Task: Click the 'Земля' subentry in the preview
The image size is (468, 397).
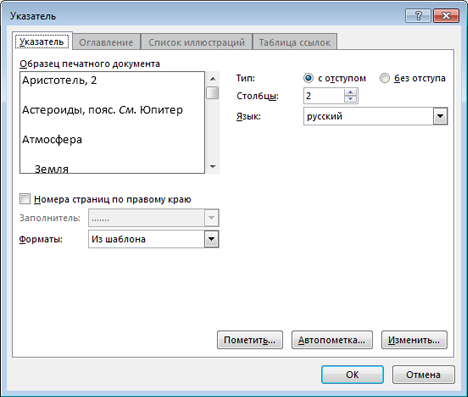Action: (x=52, y=169)
